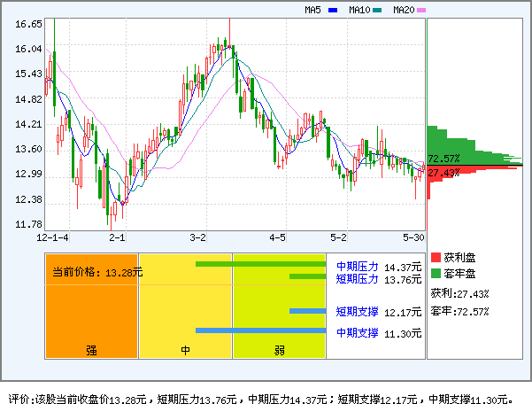Click the blue 中期支撑 bar
The height and width of the screenshot is (404, 532).
click(x=260, y=330)
